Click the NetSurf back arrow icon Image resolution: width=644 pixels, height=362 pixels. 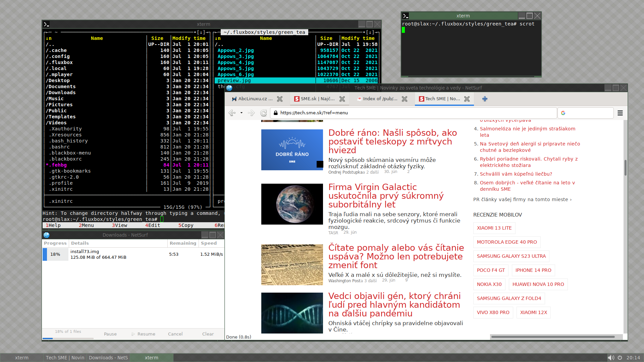tap(232, 113)
